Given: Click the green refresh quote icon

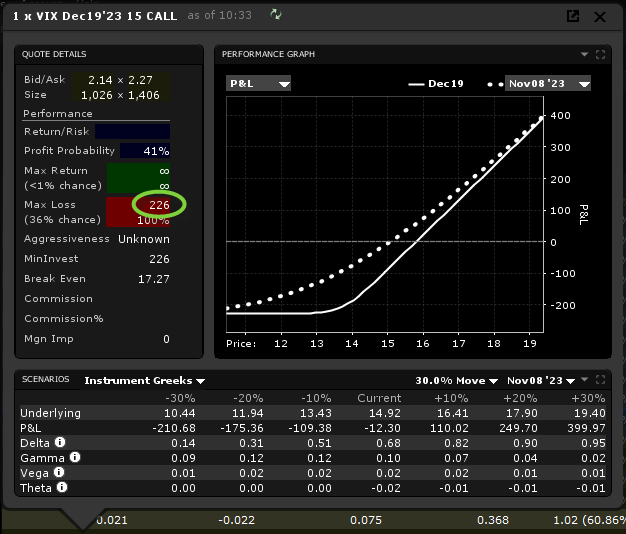Looking at the screenshot, I should (276, 15).
